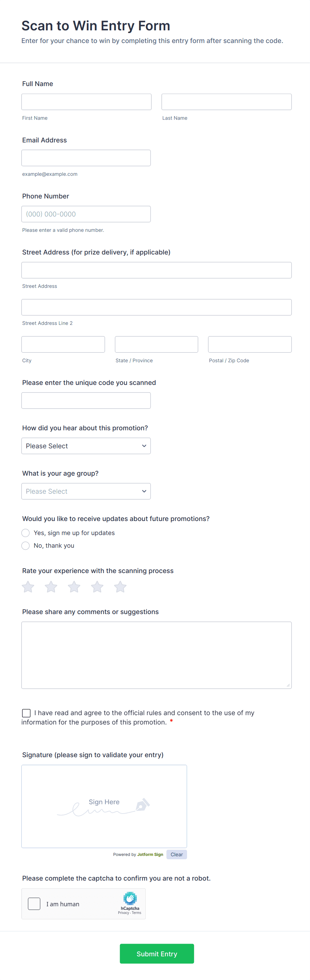310x980 pixels.
Task: Choose the 'No, thank you' option
Action: click(x=25, y=546)
